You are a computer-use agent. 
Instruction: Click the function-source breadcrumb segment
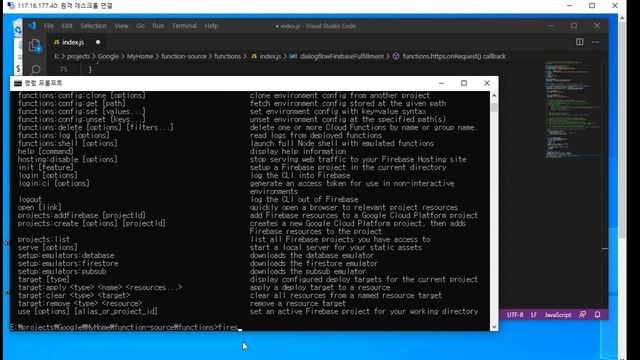(184, 56)
